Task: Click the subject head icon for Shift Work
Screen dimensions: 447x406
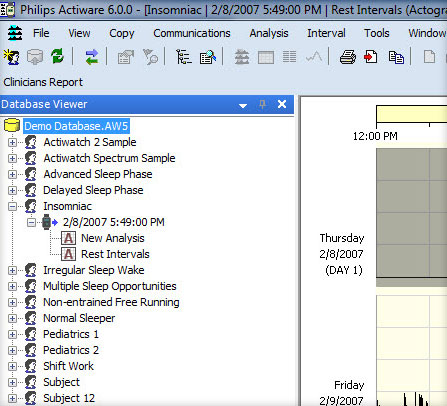Action: 31,366
